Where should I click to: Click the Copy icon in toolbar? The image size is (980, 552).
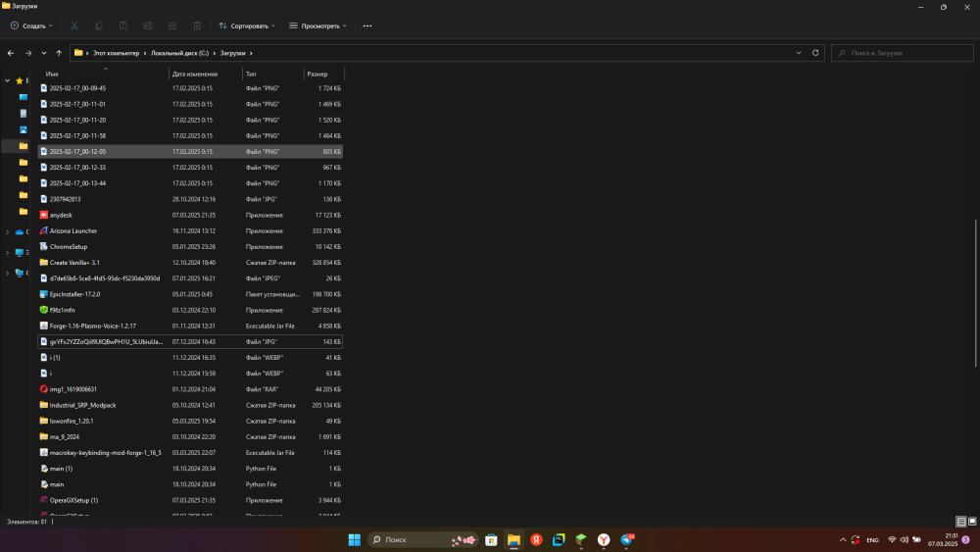coord(99,25)
